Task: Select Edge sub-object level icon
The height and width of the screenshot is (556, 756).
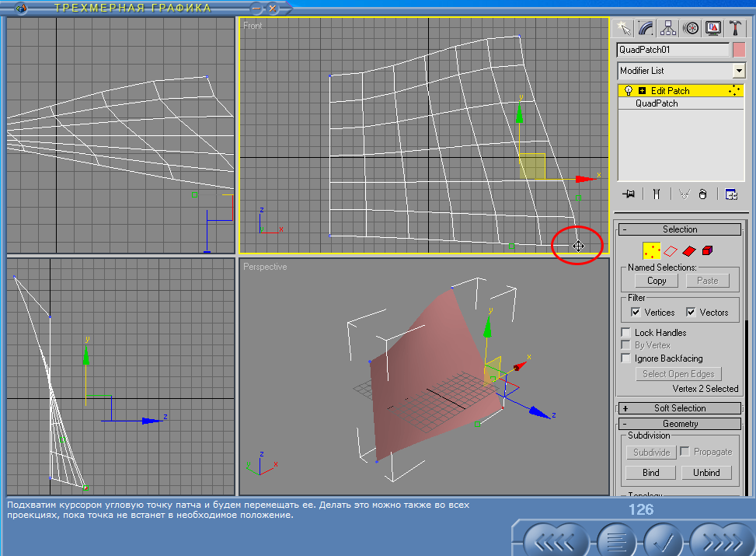Action: 671,251
